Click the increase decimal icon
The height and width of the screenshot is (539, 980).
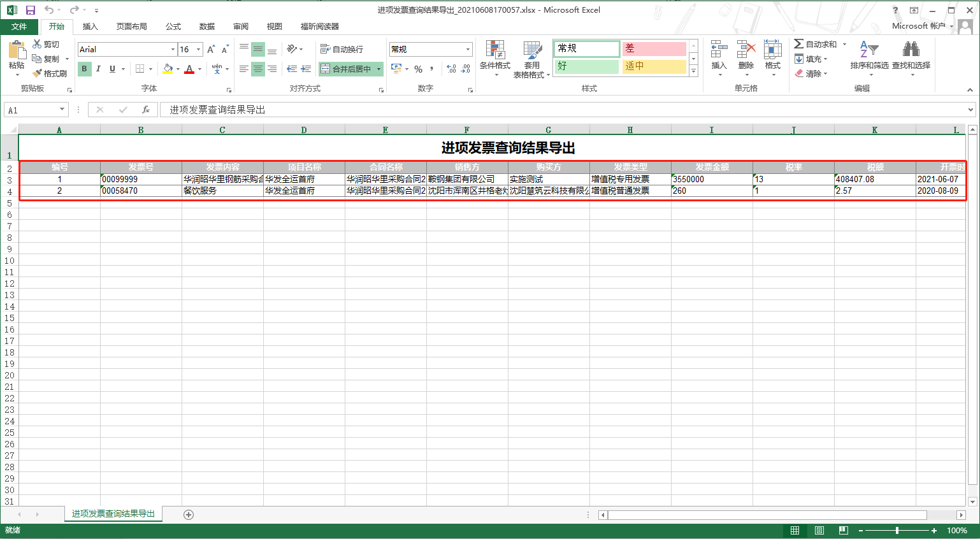click(x=451, y=69)
